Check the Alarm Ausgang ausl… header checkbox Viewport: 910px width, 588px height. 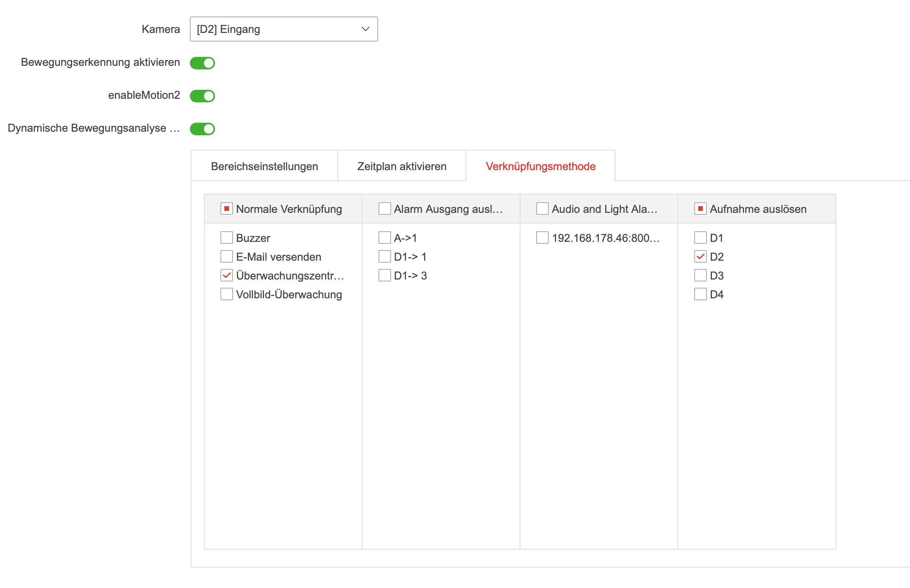(x=385, y=209)
